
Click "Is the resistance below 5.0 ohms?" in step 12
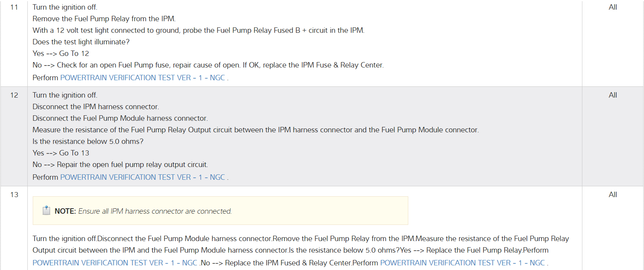click(x=88, y=142)
